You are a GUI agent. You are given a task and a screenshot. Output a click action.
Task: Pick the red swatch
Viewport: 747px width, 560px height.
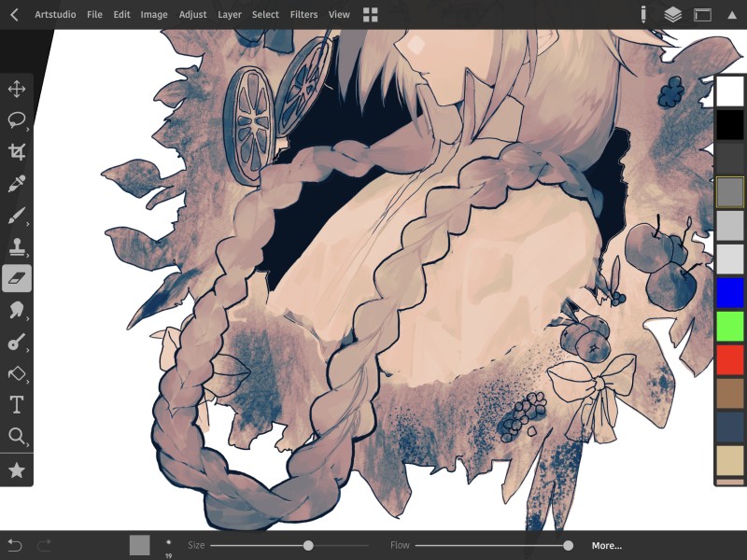pyautogui.click(x=730, y=360)
